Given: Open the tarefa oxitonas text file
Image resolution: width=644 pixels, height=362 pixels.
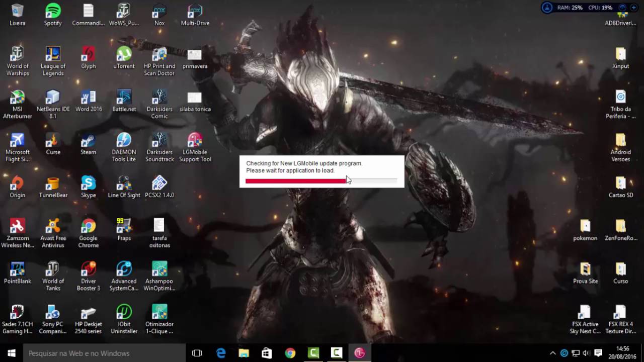Looking at the screenshot, I should click(159, 233).
